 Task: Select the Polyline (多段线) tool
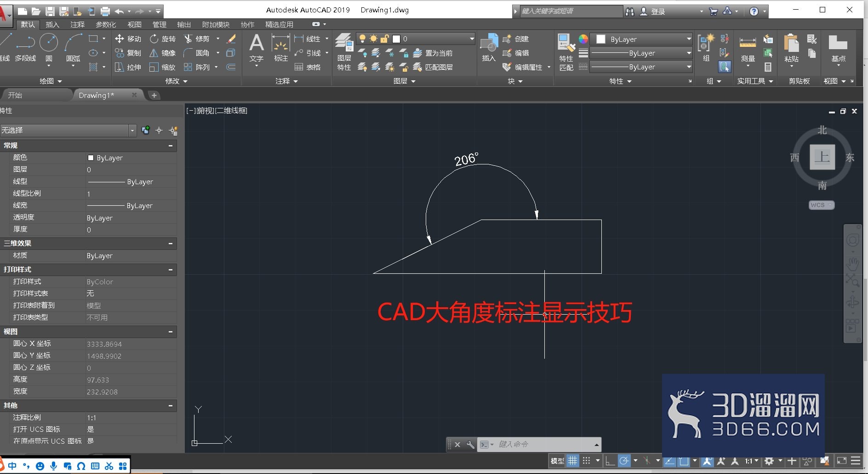pos(25,48)
